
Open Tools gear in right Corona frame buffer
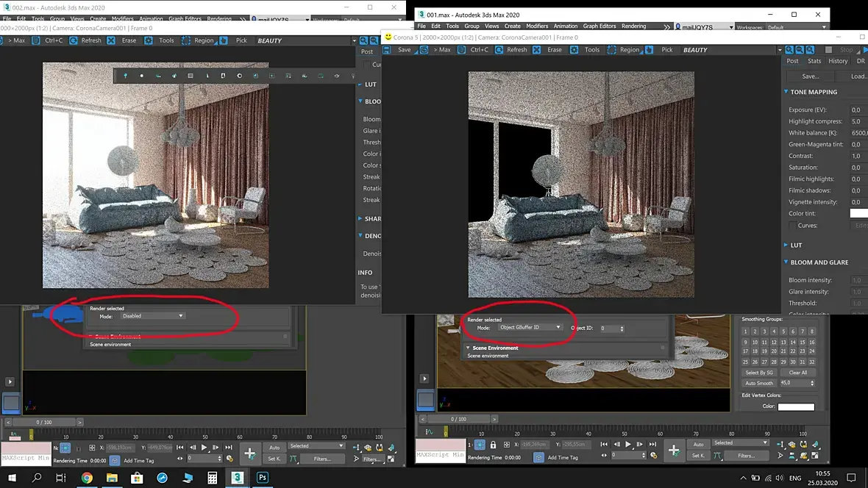[x=574, y=50]
